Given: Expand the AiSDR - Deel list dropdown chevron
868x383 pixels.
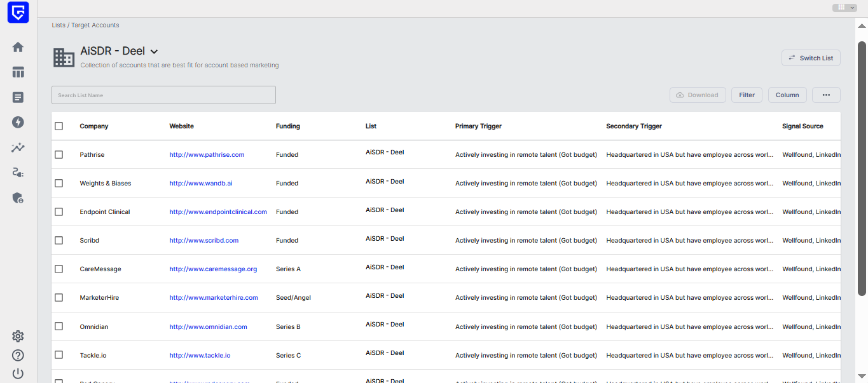Looking at the screenshot, I should click(154, 51).
